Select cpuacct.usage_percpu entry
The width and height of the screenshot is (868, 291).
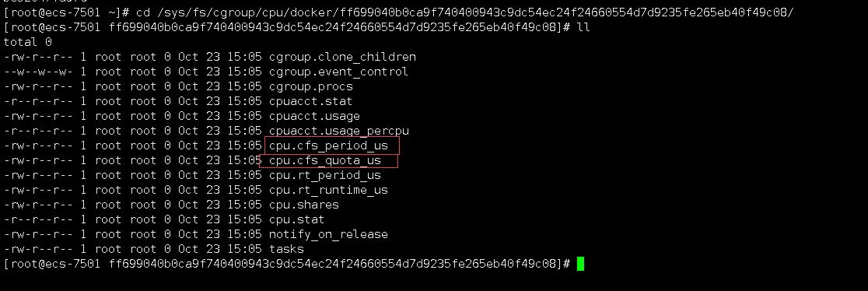339,131
